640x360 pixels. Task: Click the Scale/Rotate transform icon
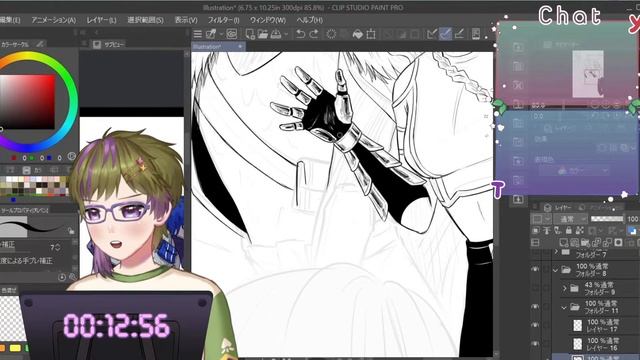point(371,34)
